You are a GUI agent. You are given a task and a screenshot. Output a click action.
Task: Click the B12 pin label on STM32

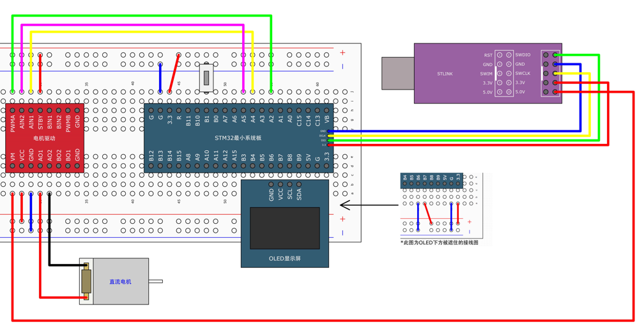151,155
